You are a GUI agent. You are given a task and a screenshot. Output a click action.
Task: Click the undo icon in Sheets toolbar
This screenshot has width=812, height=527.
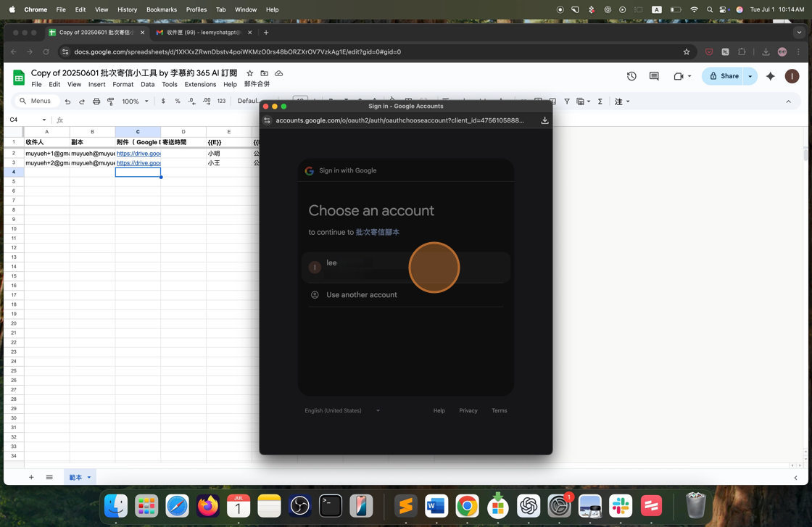tap(67, 101)
